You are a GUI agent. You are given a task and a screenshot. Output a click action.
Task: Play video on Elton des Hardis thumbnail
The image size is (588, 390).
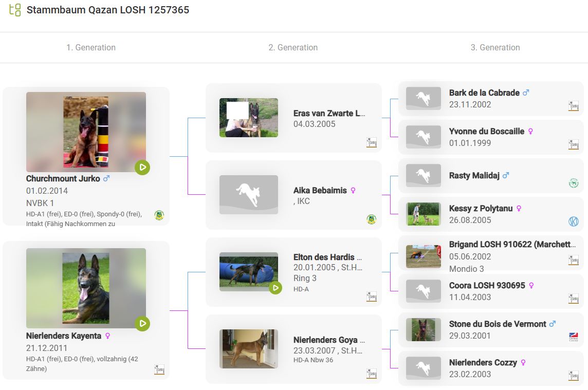(275, 288)
